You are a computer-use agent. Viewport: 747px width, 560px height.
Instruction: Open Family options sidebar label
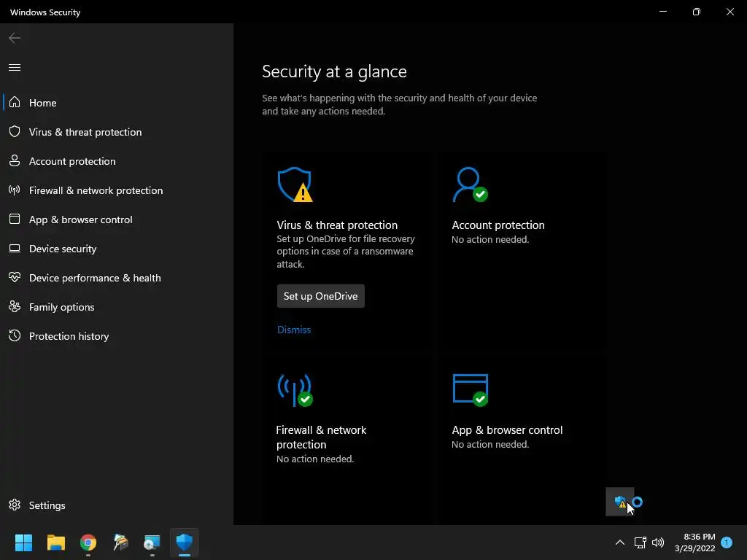[61, 307]
